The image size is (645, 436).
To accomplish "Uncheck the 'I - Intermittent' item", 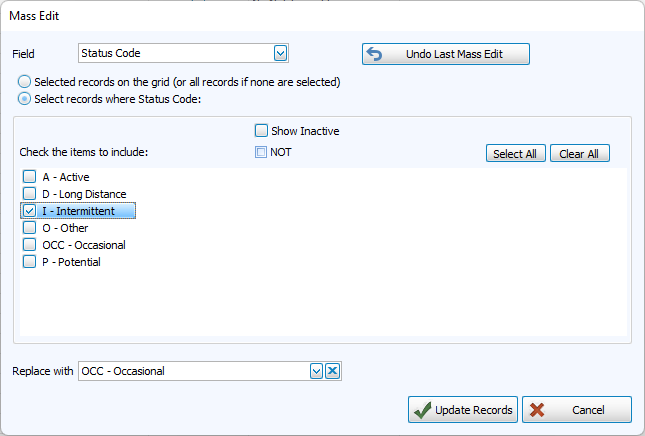I will pos(29,211).
